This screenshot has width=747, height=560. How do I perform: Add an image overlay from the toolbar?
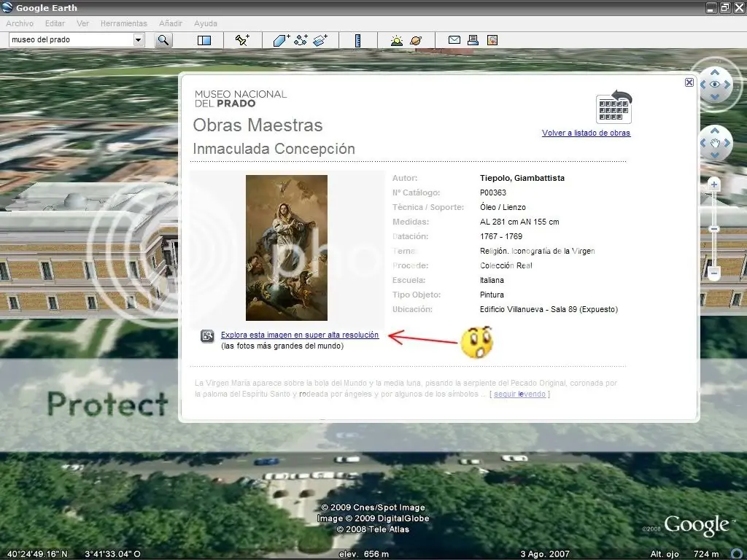[320, 40]
